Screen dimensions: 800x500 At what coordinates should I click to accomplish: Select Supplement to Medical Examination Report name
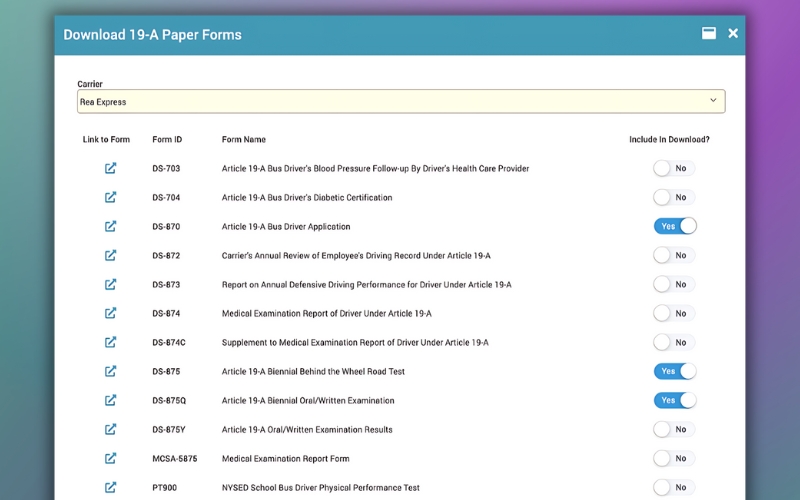coord(355,342)
